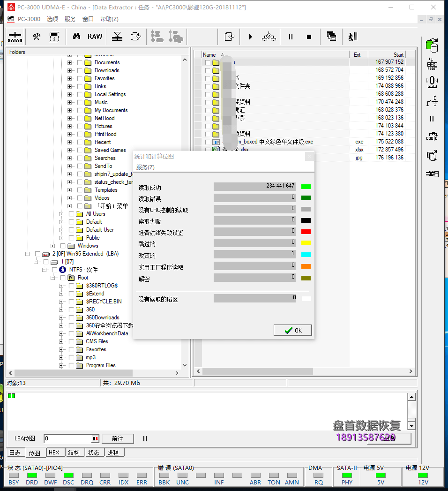The image size is (448, 491).
Task: Open the tools (hammer and wrench) icon
Action: 37,37
